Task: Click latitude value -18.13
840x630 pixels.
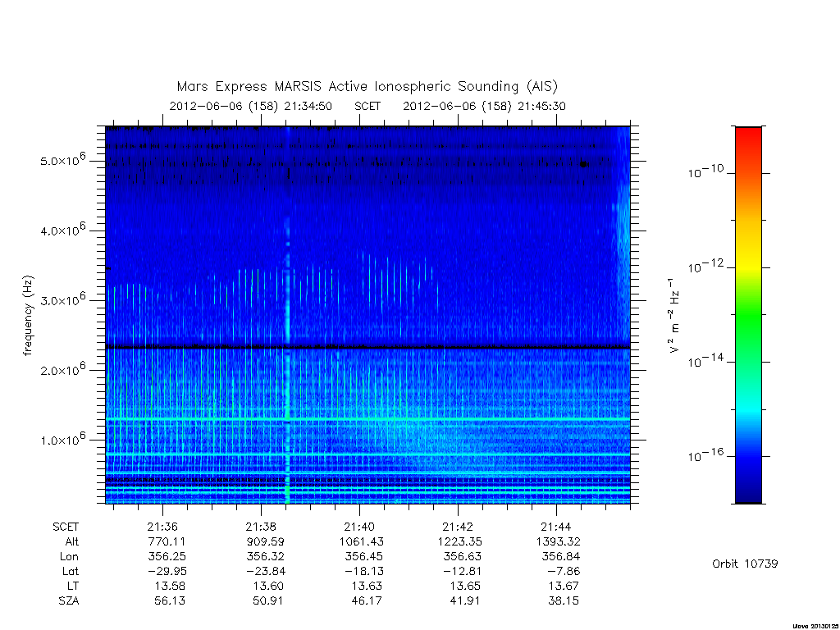Action: (x=364, y=571)
